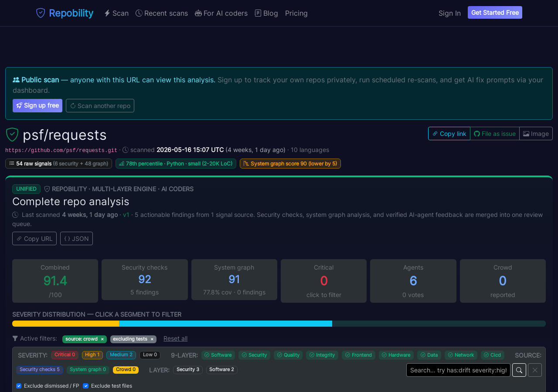Click the shield icon beside psf/requests
Viewport: 558px width, 392px height.
click(x=12, y=135)
